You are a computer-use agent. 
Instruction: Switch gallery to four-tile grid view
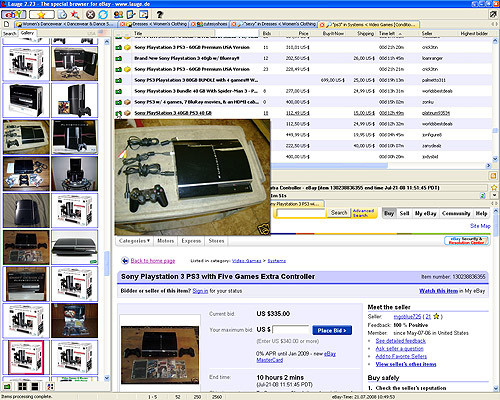point(22,387)
